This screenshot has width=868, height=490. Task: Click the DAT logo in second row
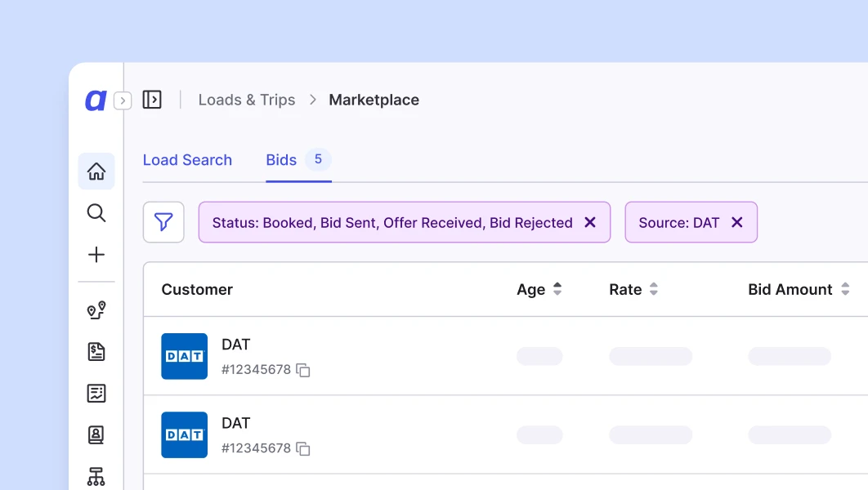(185, 434)
